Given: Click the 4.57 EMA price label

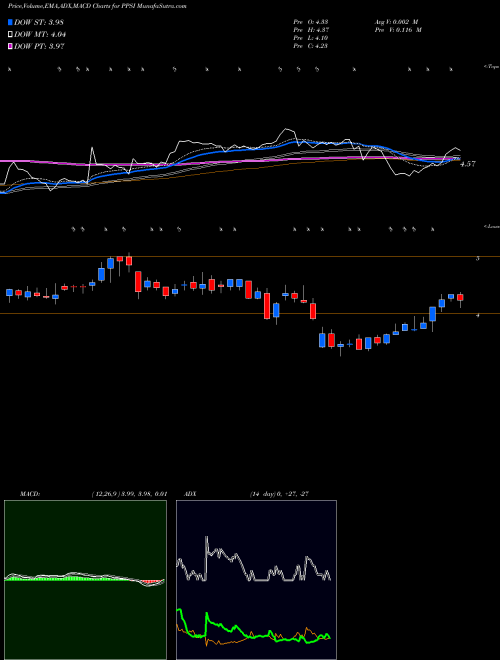Looking at the screenshot, I should click(x=468, y=164).
